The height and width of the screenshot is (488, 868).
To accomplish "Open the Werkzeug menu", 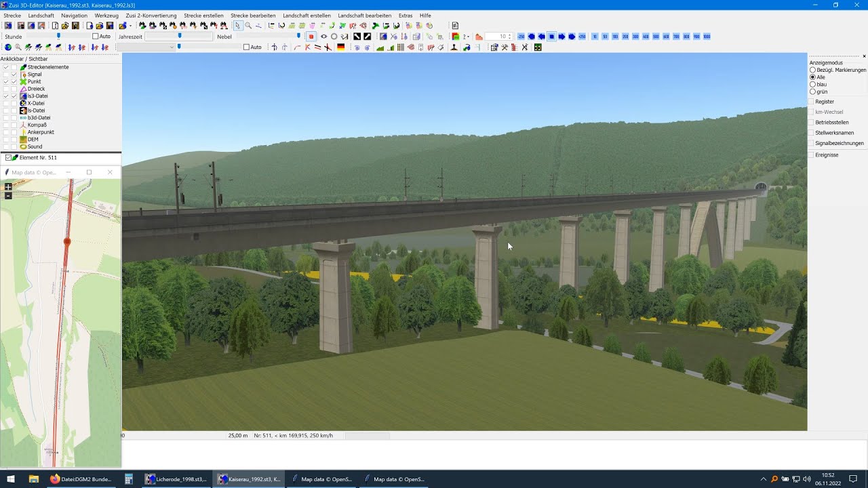I will pos(106,15).
